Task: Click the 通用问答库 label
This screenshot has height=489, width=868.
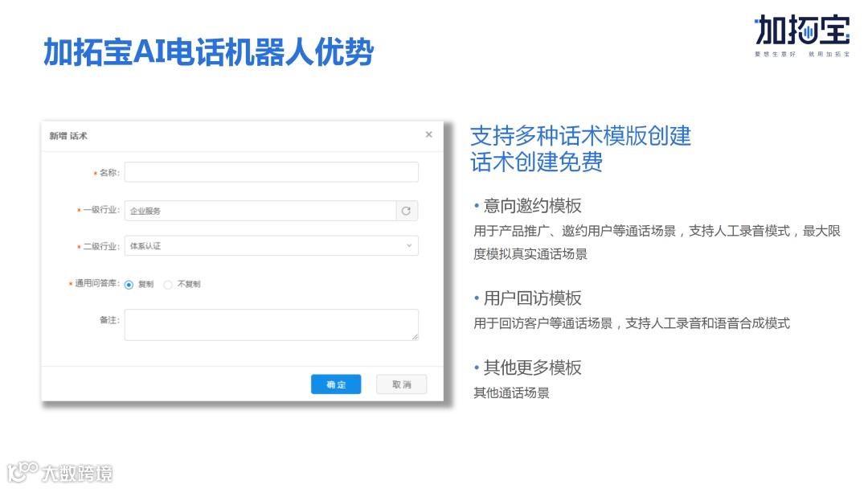Action: coord(97,284)
